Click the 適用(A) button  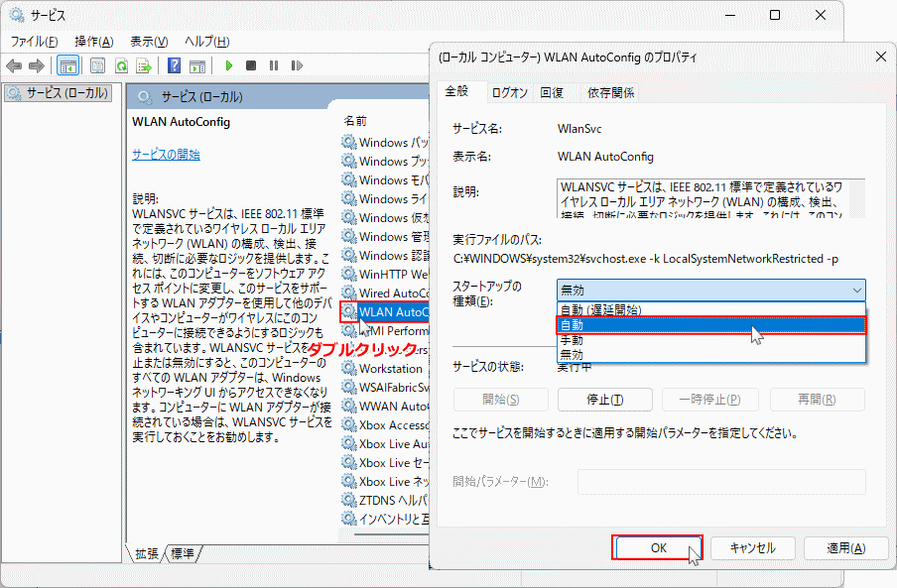coord(846,548)
